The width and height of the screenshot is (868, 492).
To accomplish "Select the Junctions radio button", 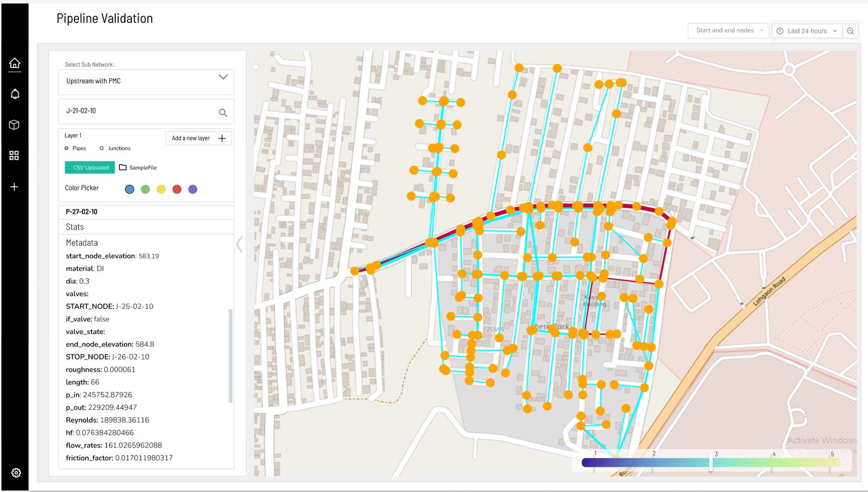I will (x=101, y=148).
